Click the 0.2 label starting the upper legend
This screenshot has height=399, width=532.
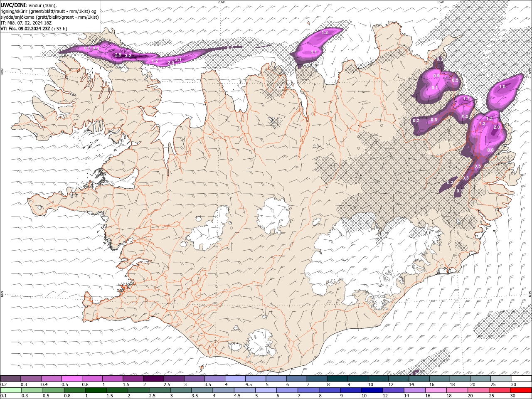(3, 384)
